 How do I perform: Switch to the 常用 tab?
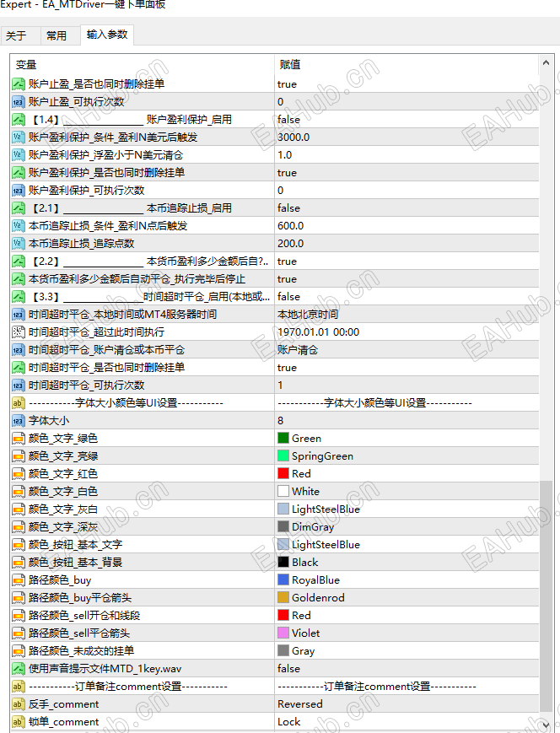[57, 35]
